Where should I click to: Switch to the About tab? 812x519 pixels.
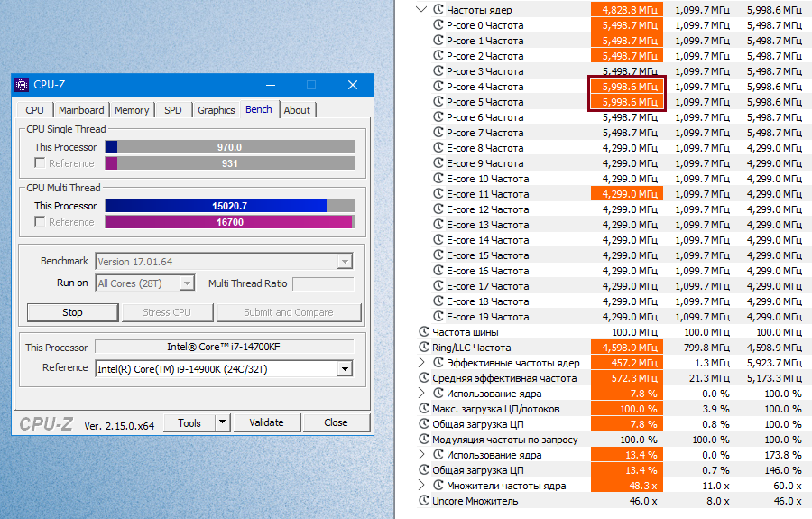click(x=297, y=110)
